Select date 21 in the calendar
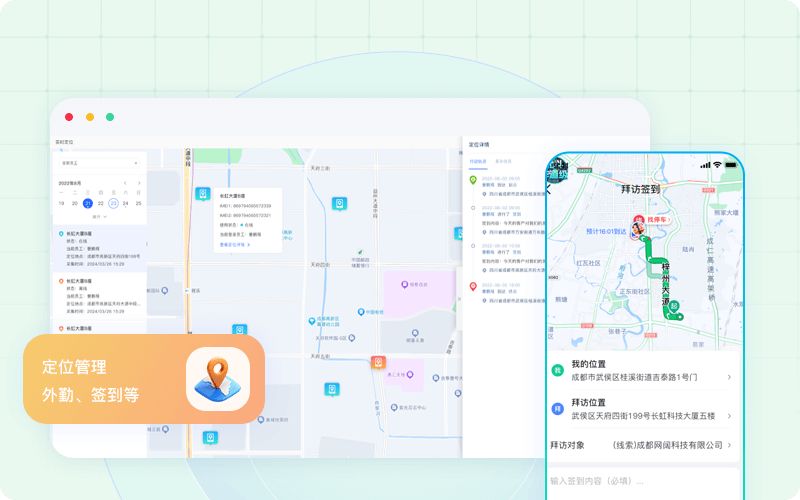This screenshot has width=800, height=500. tap(87, 203)
